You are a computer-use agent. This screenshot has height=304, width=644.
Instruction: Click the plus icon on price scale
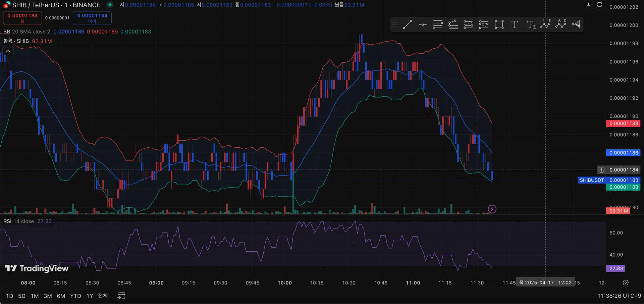click(x=601, y=170)
